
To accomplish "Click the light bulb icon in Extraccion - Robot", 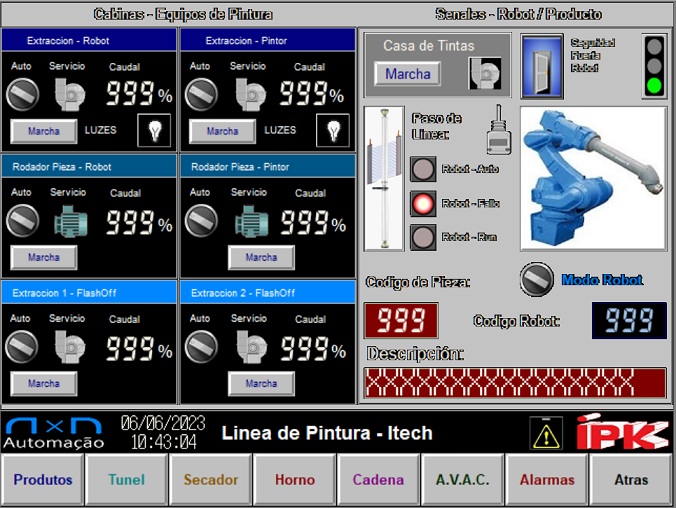I will pyautogui.click(x=155, y=130).
